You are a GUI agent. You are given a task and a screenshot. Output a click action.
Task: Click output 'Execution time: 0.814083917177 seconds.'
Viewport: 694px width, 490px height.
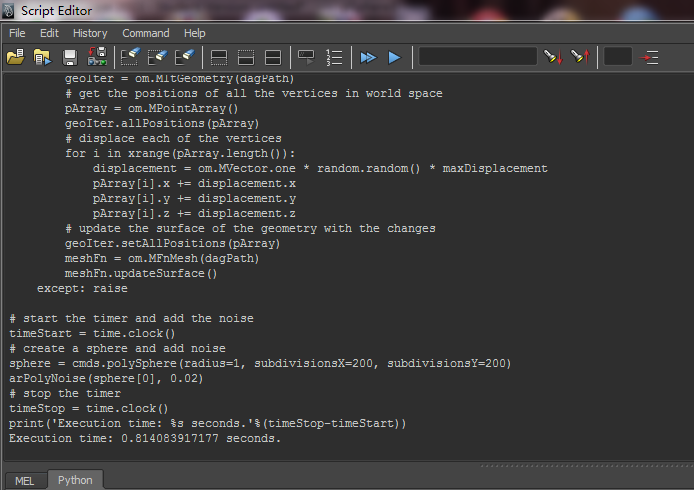pyautogui.click(x=145, y=439)
